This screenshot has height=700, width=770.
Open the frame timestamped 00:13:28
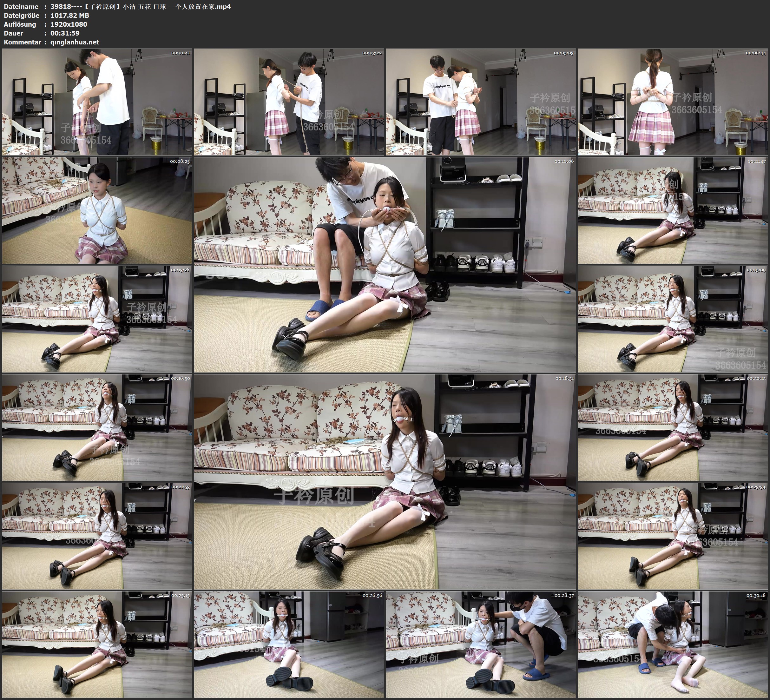click(x=97, y=319)
